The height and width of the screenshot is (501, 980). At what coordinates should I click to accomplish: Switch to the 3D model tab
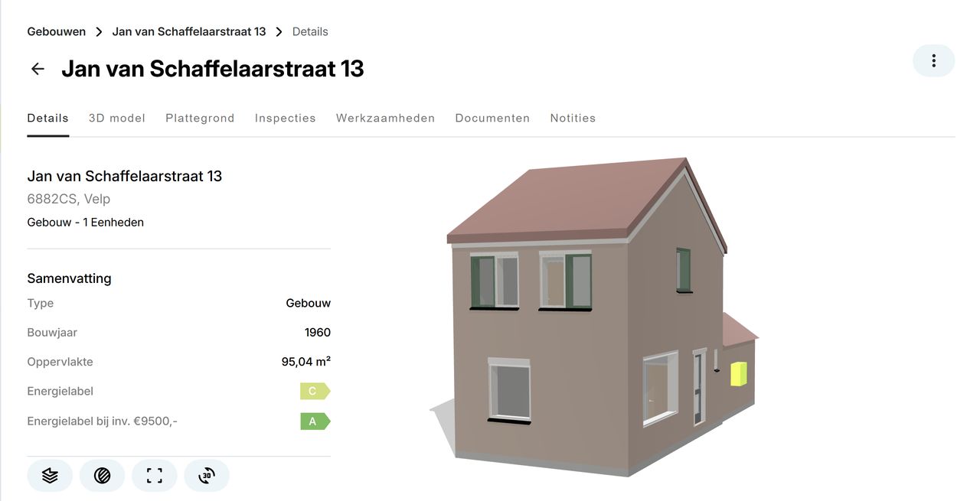coord(117,118)
